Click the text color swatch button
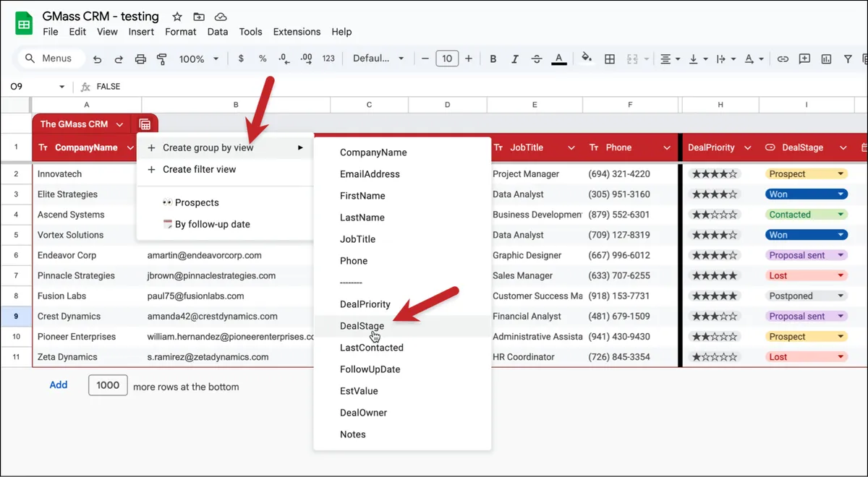The width and height of the screenshot is (868, 477). (558, 59)
